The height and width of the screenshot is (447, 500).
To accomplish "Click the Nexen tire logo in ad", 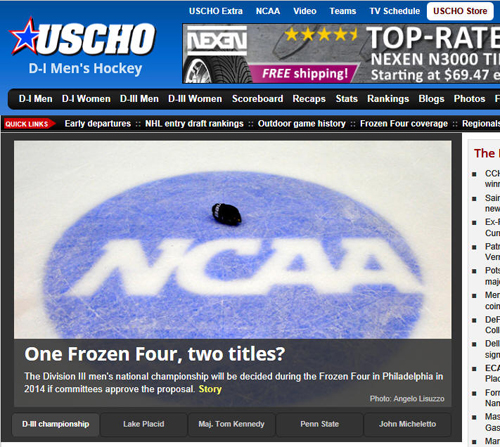I will click(x=217, y=41).
